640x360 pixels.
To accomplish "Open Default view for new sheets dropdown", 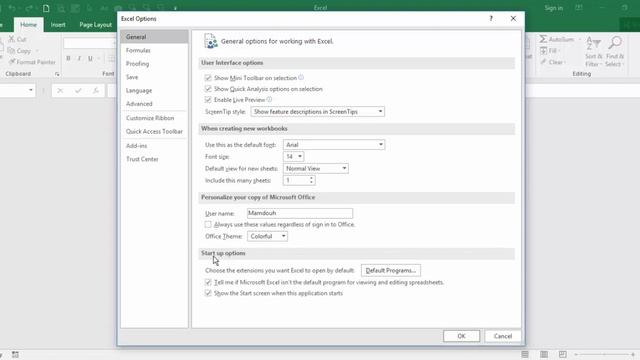I will 316,168.
